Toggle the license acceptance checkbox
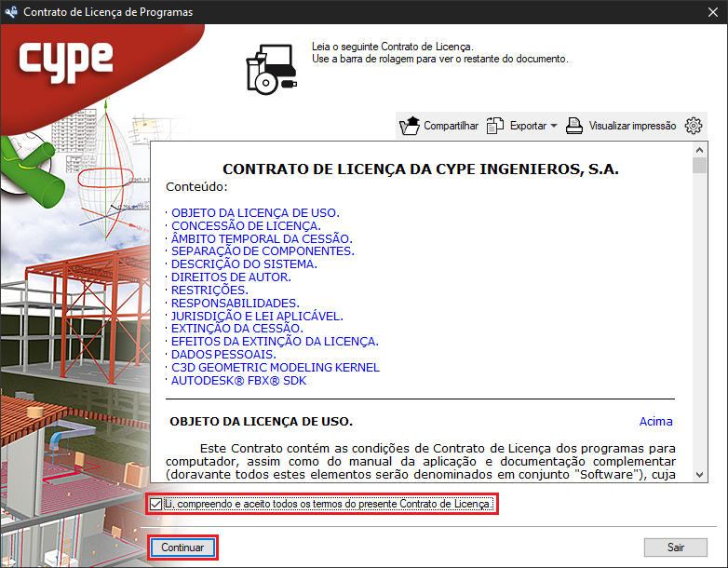Viewport: 728px width, 568px height. tap(156, 504)
